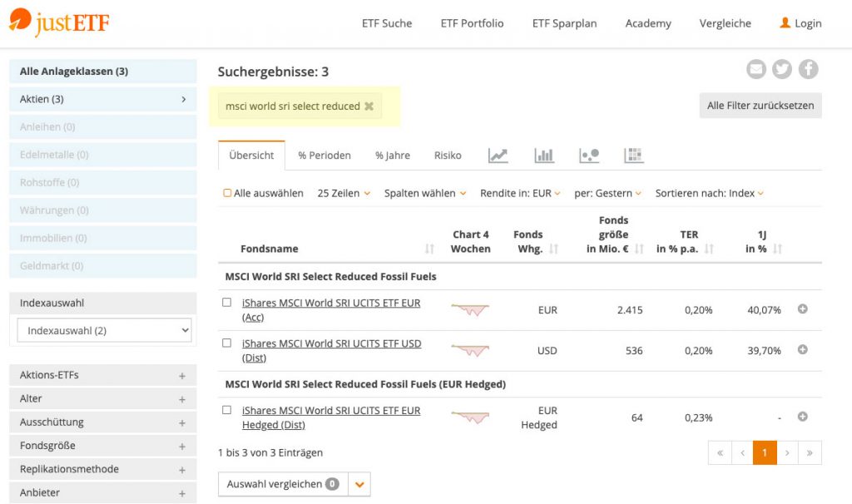Open the Indexauswahl (2) select box
Image resolution: width=852 pixels, height=504 pixels.
(104, 330)
